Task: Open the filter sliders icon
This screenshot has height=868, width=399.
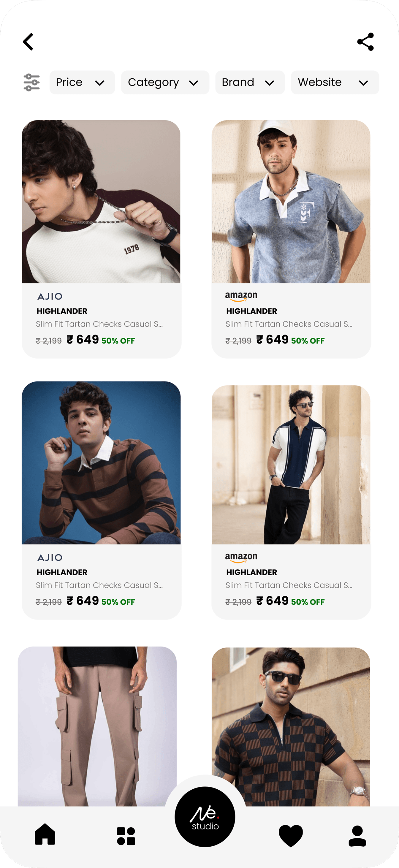Action: (32, 83)
